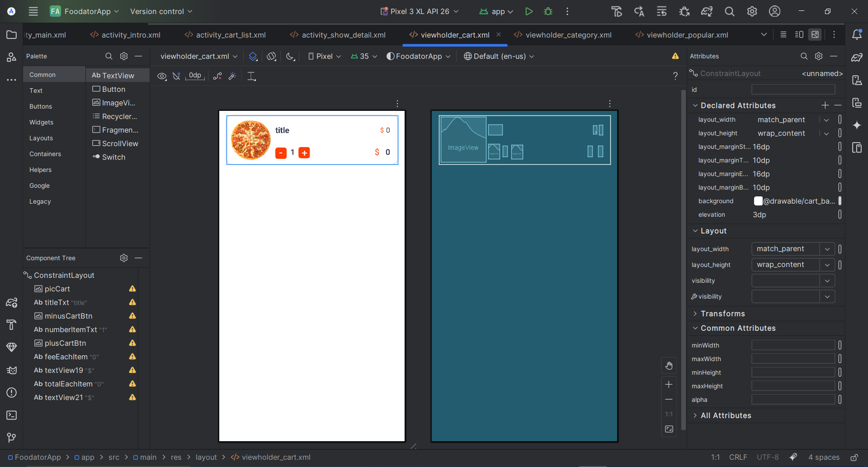Click layout breadcrumb in status bar
Image resolution: width=868 pixels, height=467 pixels.
click(206, 457)
